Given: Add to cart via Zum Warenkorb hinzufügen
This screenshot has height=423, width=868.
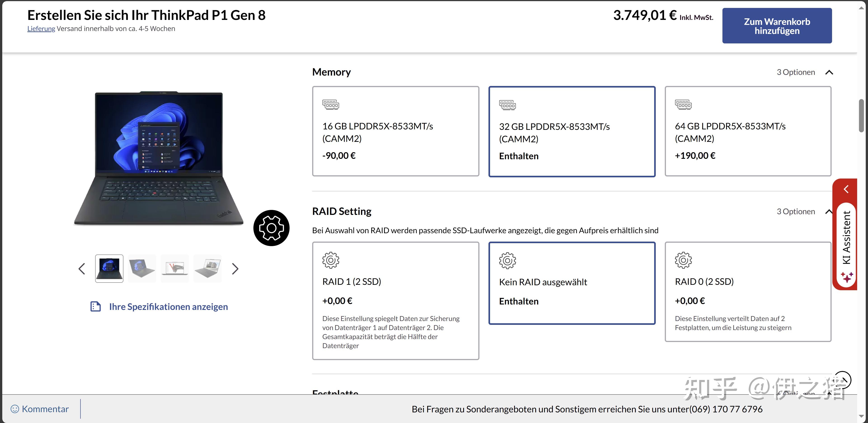Looking at the screenshot, I should coord(777,26).
